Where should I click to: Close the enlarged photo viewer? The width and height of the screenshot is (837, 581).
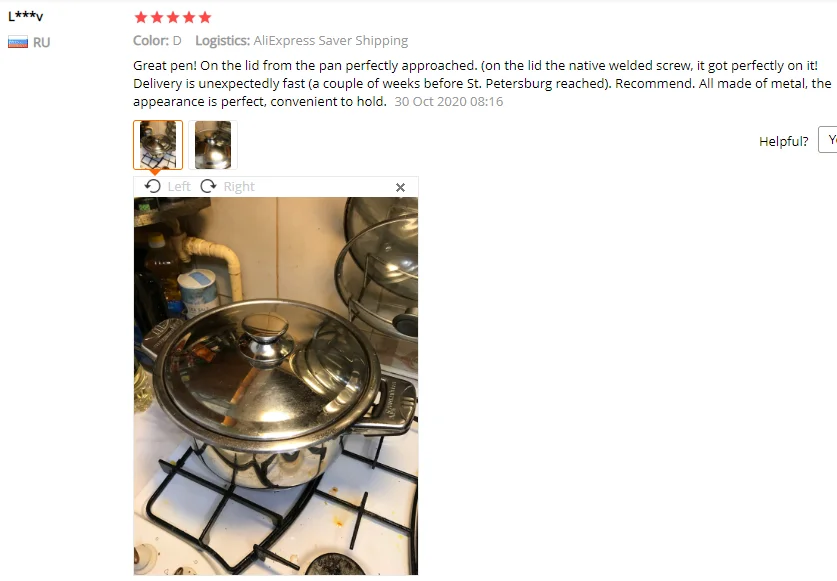click(400, 187)
